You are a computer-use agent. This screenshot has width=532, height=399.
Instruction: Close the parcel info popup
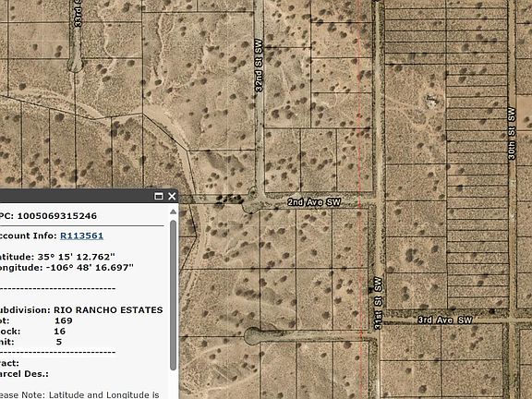(172, 196)
